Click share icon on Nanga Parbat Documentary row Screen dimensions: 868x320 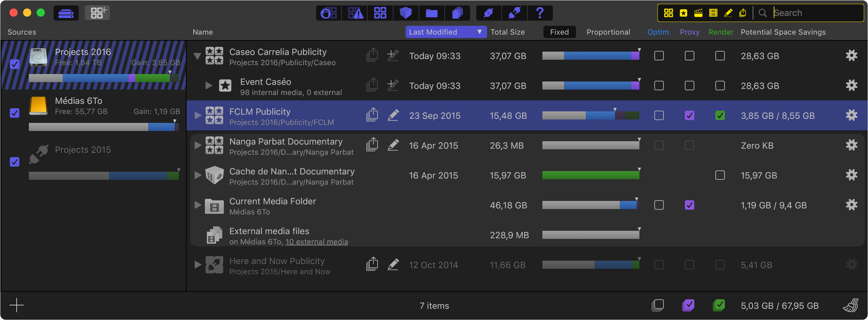[372, 145]
